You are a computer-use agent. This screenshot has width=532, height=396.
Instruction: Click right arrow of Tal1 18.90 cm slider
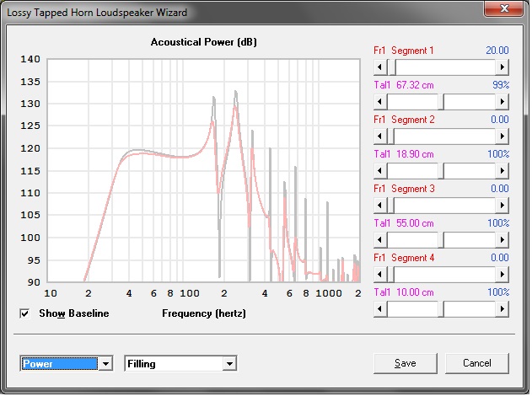(502, 171)
